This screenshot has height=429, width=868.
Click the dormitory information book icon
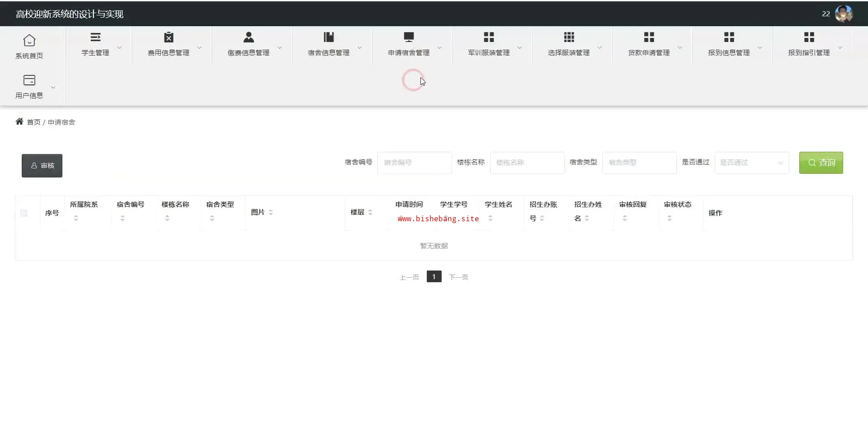329,37
